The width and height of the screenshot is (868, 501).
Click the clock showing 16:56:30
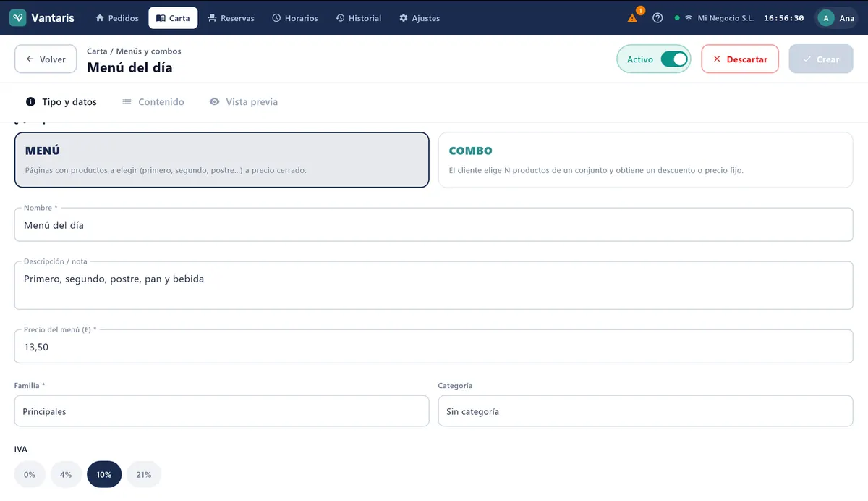pos(784,18)
